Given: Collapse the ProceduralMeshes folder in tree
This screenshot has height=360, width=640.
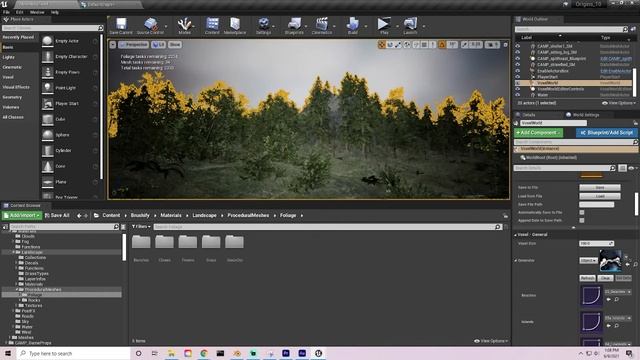Looking at the screenshot, I should (x=17, y=289).
